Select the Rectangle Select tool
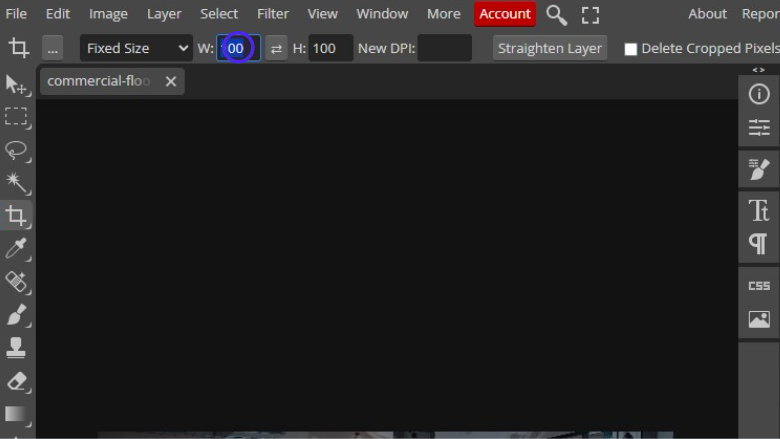 click(x=16, y=117)
